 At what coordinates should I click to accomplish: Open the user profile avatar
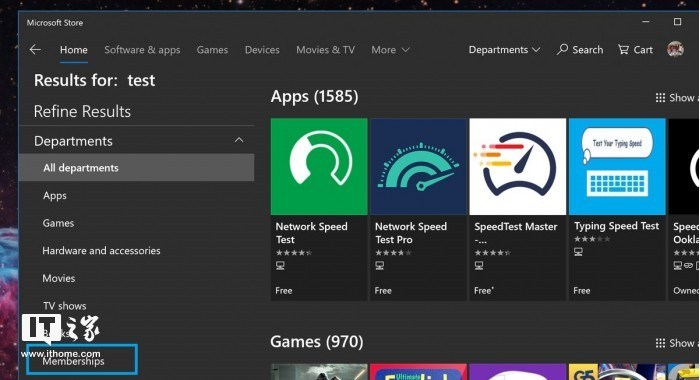coord(675,49)
